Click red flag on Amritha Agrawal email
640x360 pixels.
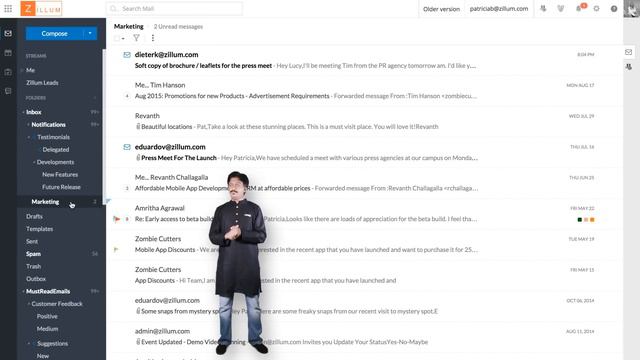pos(117,219)
